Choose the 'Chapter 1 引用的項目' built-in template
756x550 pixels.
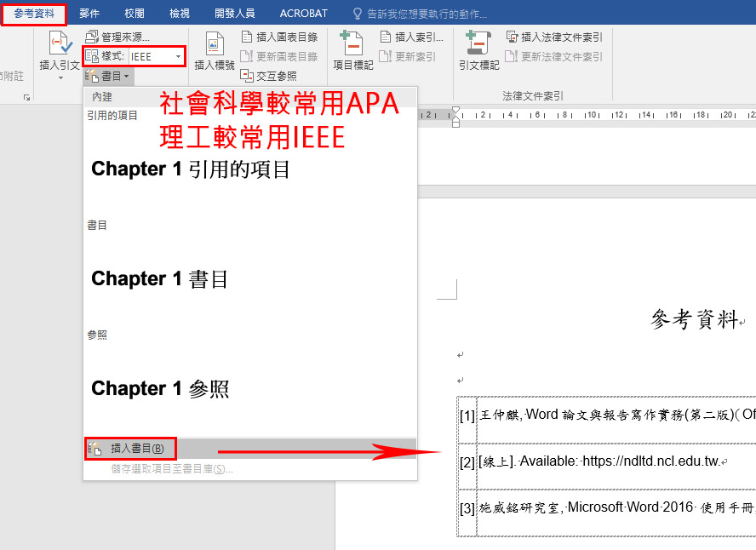191,169
